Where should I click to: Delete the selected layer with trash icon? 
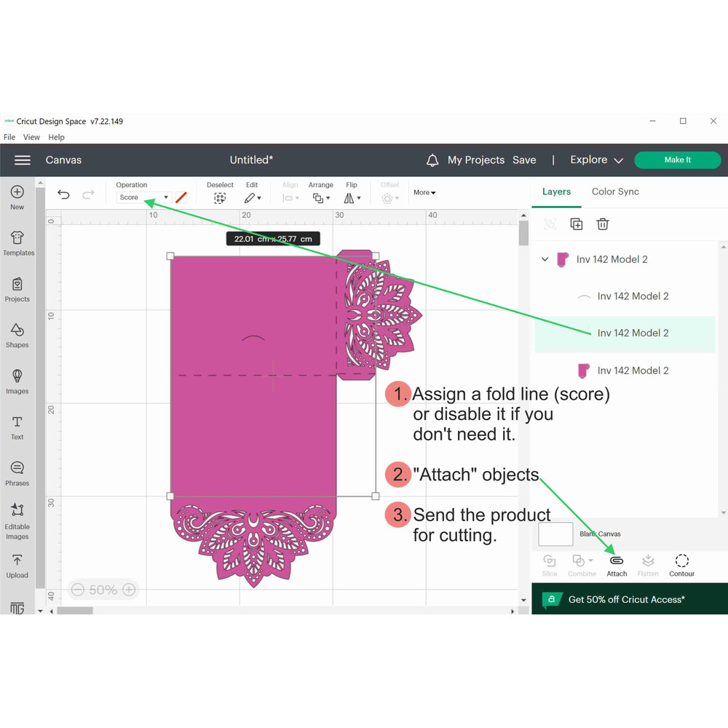[603, 224]
